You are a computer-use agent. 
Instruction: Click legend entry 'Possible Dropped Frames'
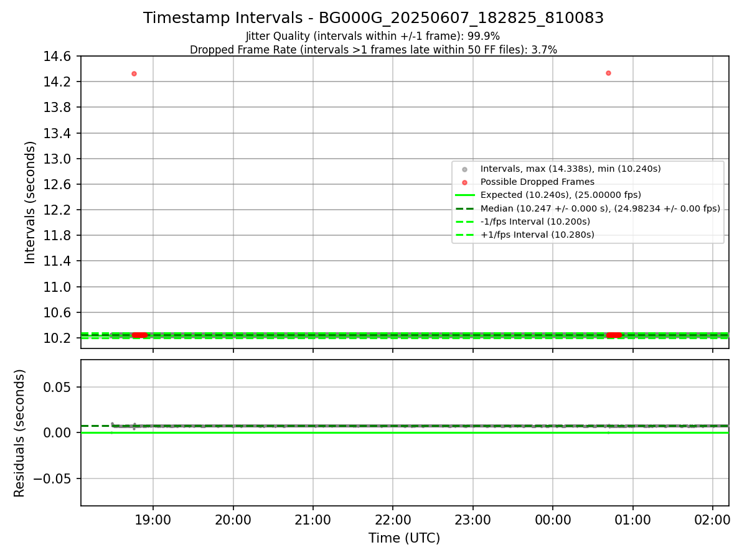(537, 182)
